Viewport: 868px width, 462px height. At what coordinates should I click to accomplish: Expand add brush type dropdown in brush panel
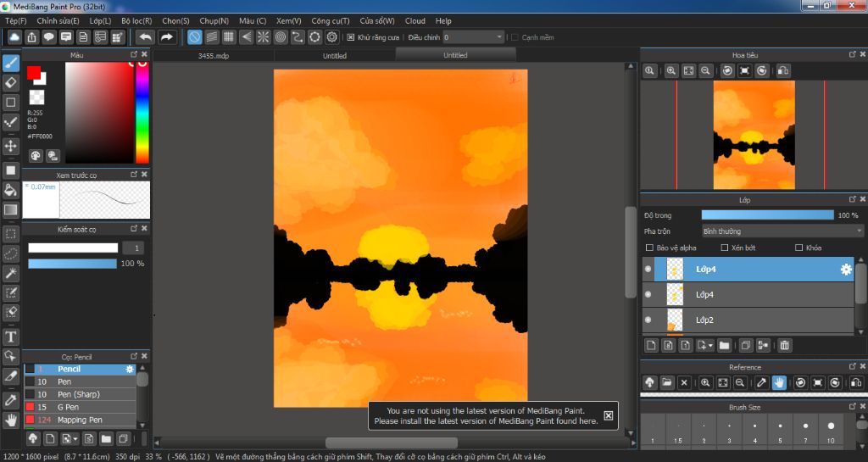(75, 439)
